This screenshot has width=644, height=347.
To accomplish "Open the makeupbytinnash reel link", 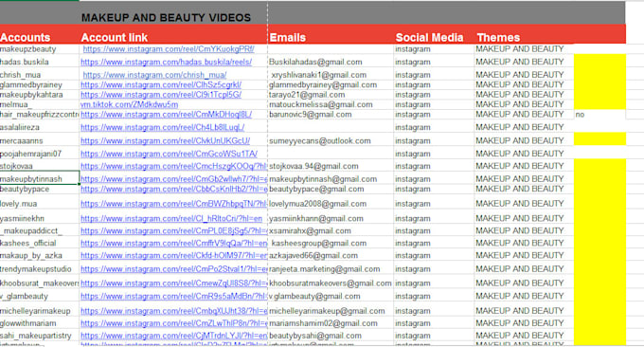I will click(173, 179).
